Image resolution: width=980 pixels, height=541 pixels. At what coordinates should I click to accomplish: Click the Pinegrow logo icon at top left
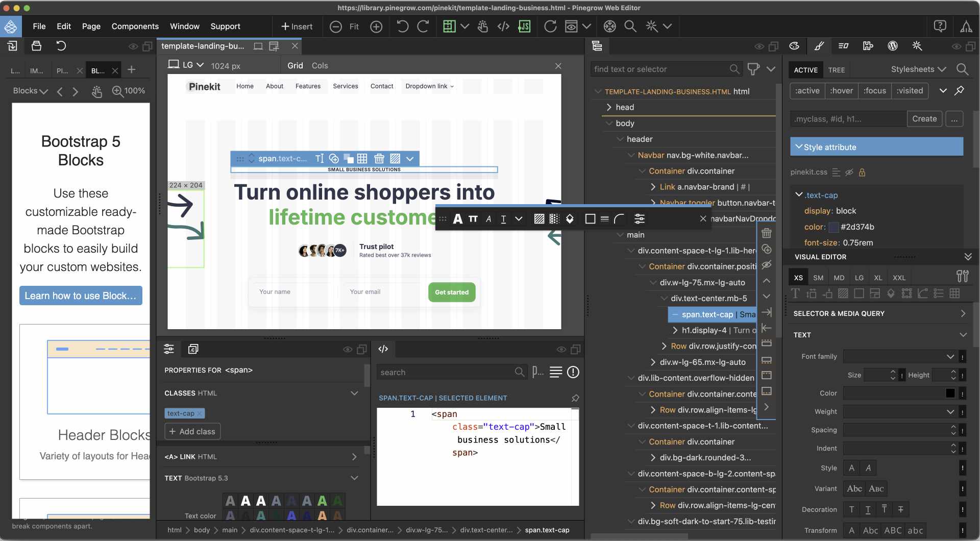(x=11, y=27)
